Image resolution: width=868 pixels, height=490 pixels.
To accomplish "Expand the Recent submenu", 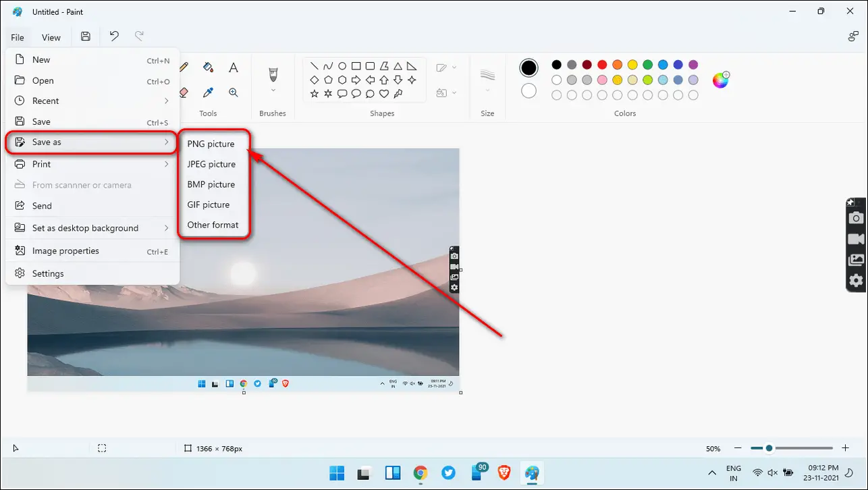I will pos(92,101).
